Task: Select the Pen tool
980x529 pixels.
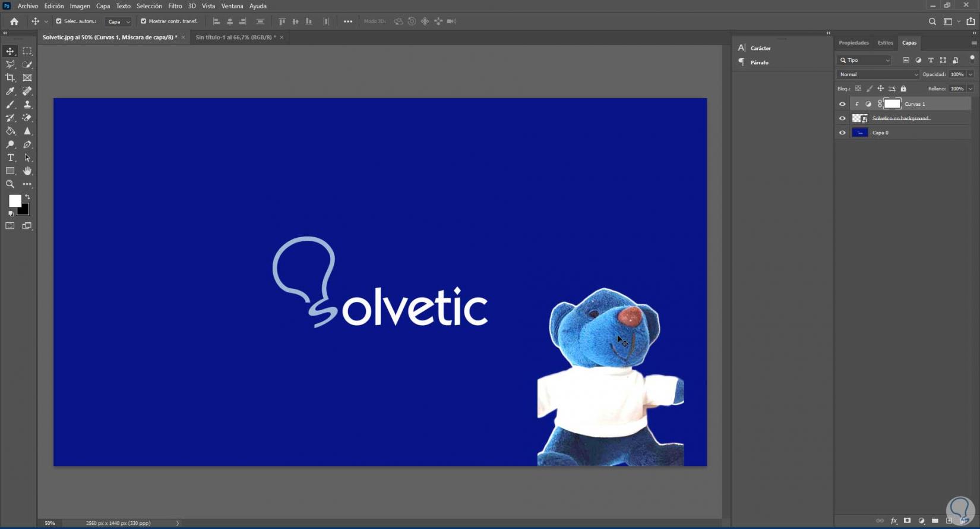Action: 27,144
